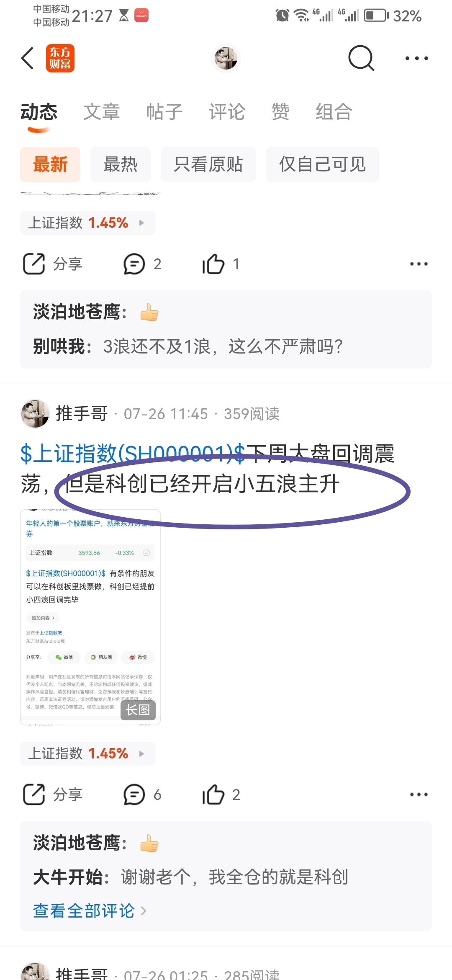Viewport: 452px width, 980px height.
Task: Open more options for the 359阅读 post
Action: click(419, 794)
